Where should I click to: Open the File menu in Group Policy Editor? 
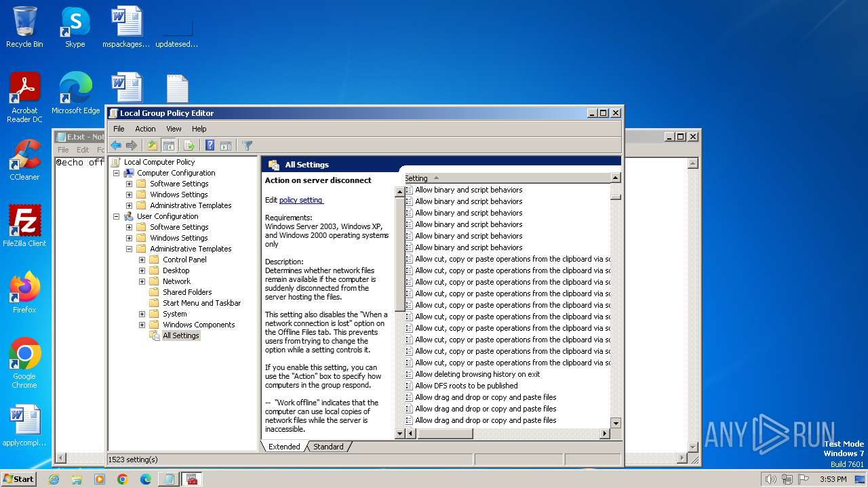click(119, 129)
